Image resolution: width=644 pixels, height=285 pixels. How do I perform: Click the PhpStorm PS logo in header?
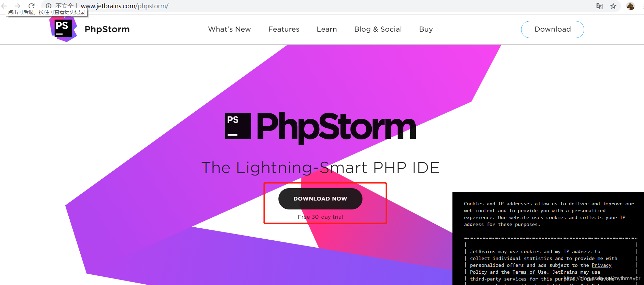coord(63,29)
